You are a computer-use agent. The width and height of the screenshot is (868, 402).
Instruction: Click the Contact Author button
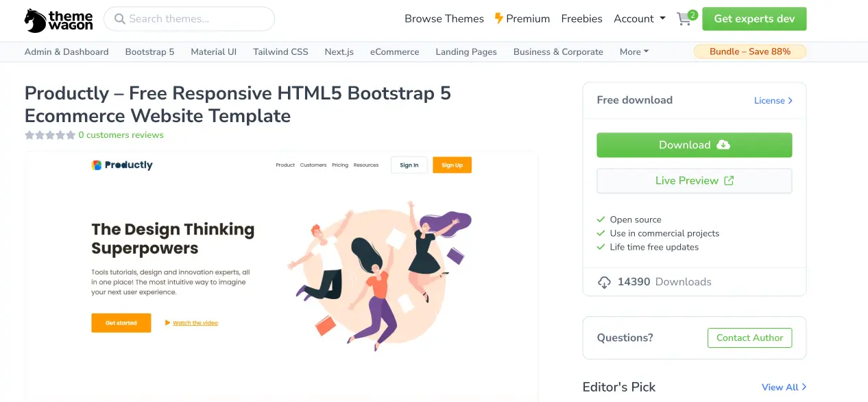coord(749,338)
